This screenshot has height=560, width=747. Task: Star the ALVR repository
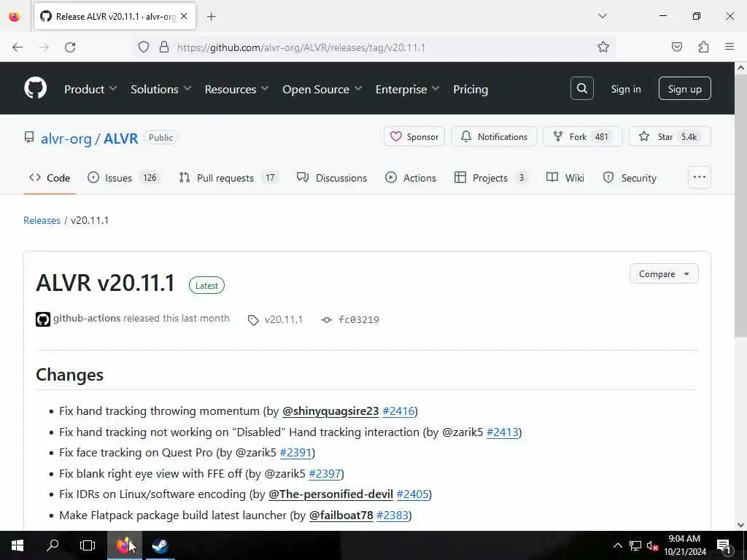[x=670, y=136]
